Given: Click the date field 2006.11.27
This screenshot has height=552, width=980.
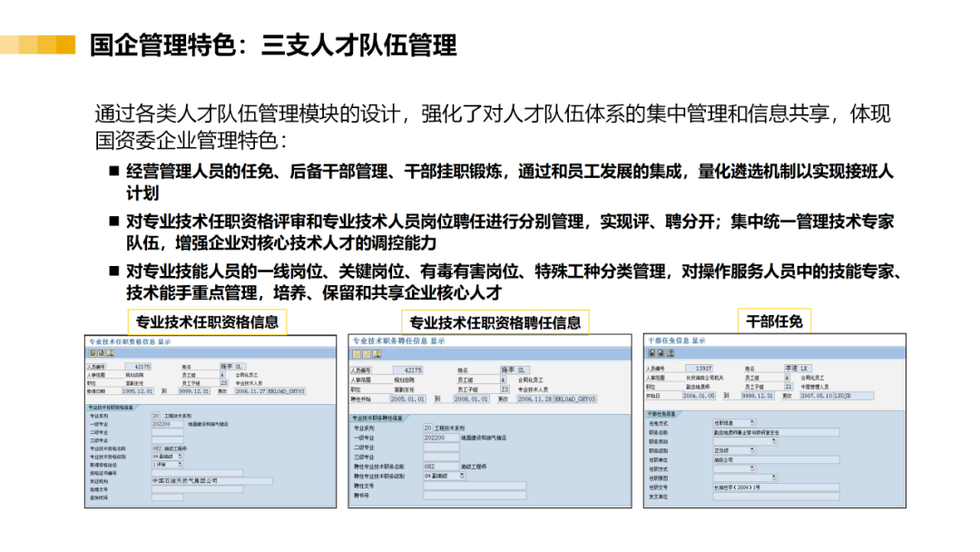Looking at the screenshot, I should point(250,391).
